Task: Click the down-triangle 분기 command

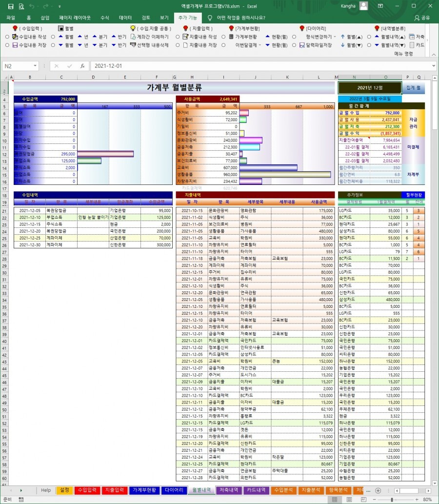Action: 100,45
